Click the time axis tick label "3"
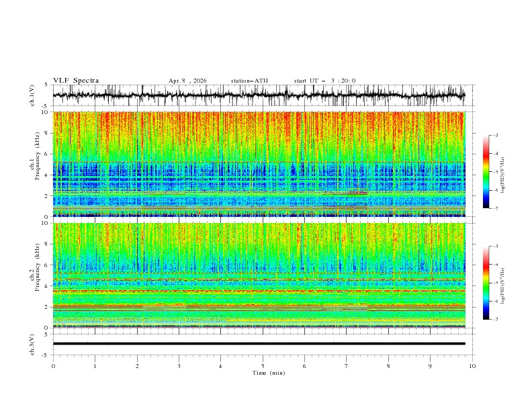 pos(179,366)
